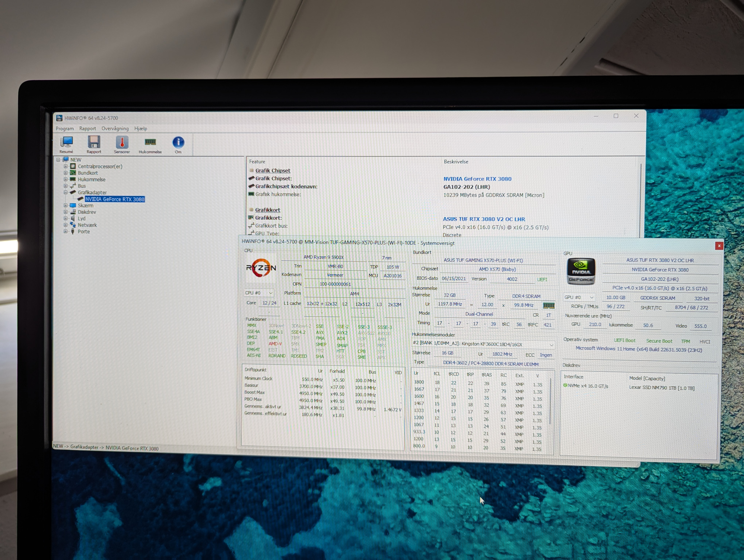Image resolution: width=744 pixels, height=560 pixels.
Task: Click icon beside Grafikchipsæt kodenavn
Action: tap(251, 186)
